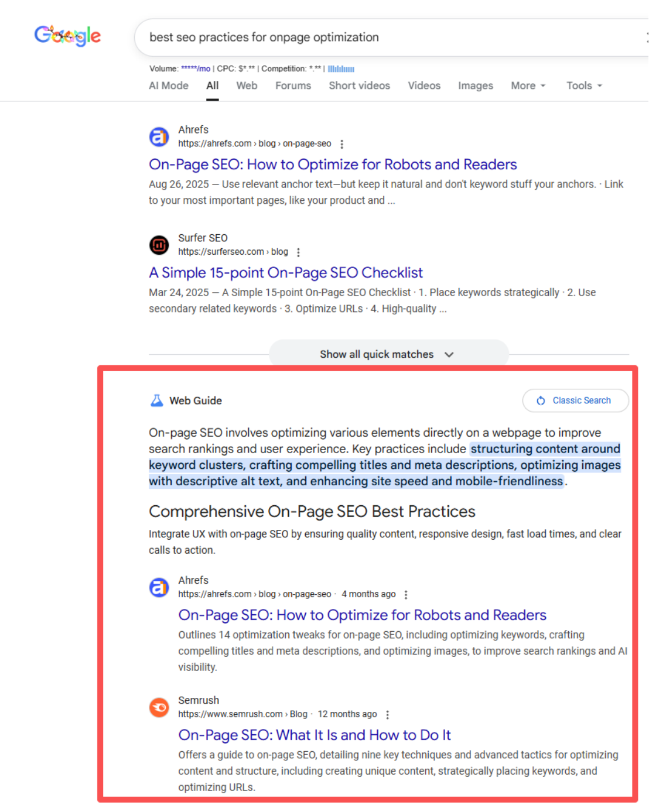Open the Tools dropdown
This screenshot has height=812, width=649.
(x=584, y=85)
